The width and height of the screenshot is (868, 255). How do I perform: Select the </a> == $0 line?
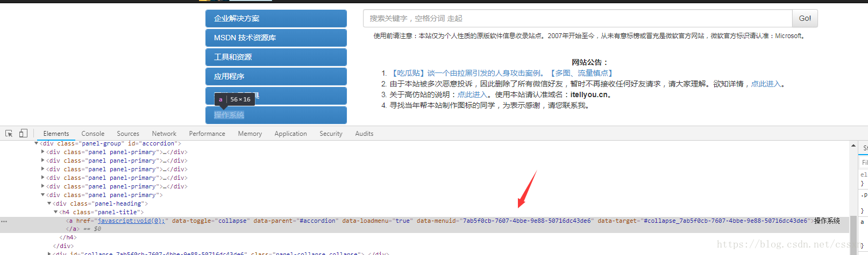pyautogui.click(x=83, y=229)
